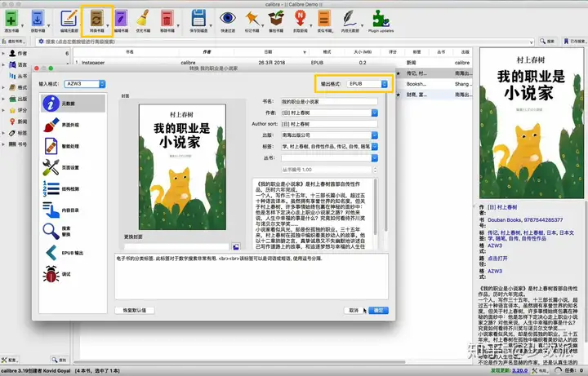Expand the Formats category in tag browser
Viewport: 588px width, 376px height.
(x=3, y=87)
